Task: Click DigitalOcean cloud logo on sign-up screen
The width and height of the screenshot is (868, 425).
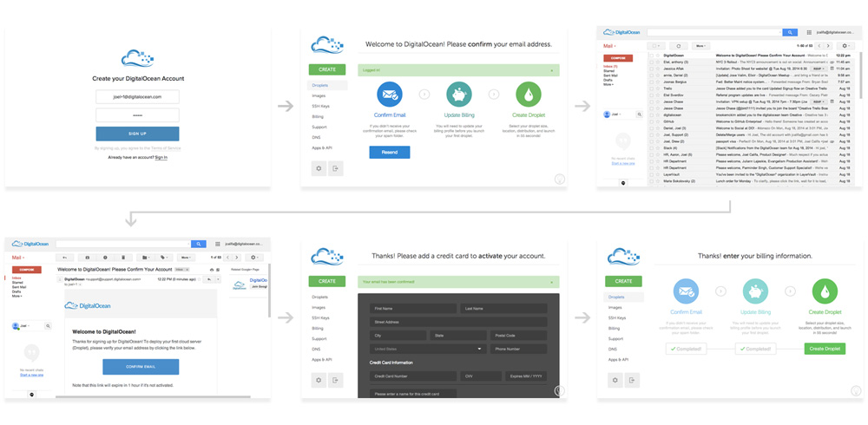Action: click(137, 58)
